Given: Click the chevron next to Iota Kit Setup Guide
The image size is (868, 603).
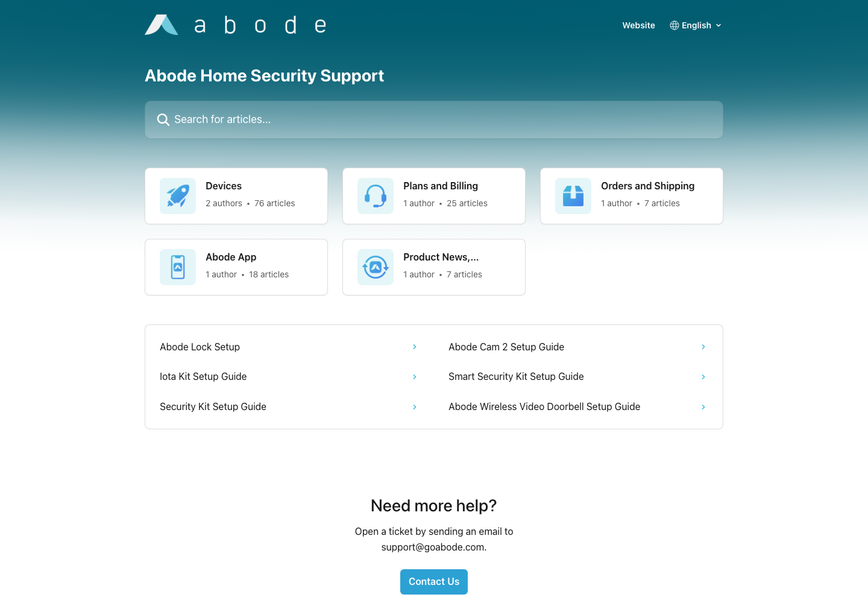Looking at the screenshot, I should click(x=415, y=377).
